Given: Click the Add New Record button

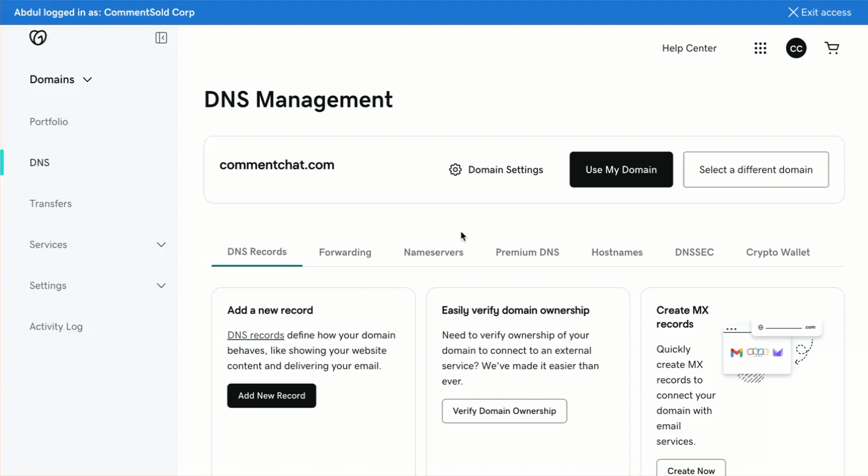Looking at the screenshot, I should [x=271, y=395].
